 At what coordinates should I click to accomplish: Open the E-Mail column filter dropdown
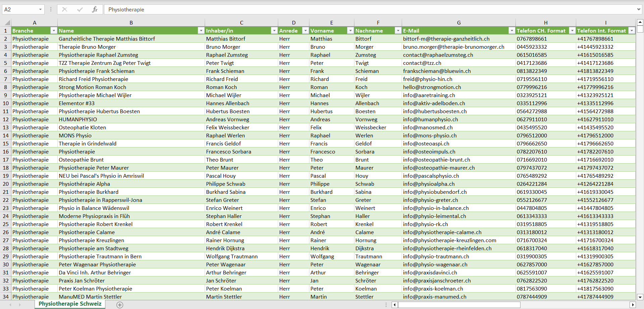512,31
